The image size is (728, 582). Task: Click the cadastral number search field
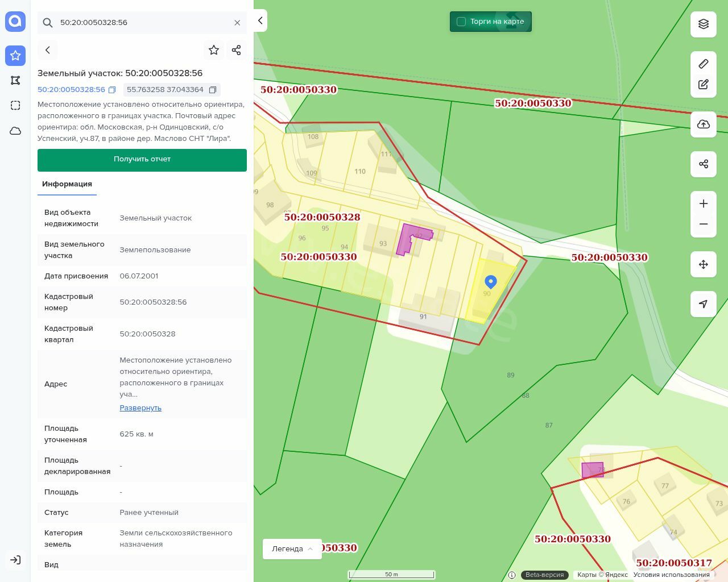click(x=142, y=23)
